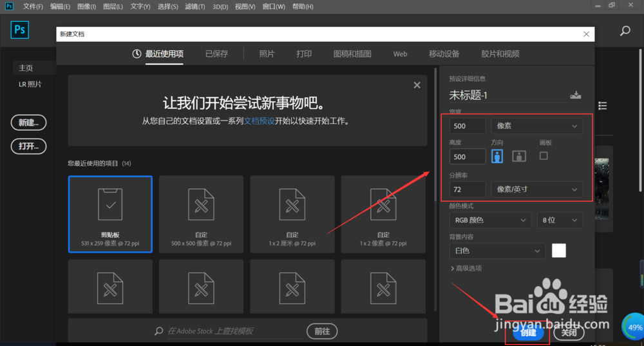Switch to the 照片 tab
This screenshot has height=346, width=644.
coord(267,54)
